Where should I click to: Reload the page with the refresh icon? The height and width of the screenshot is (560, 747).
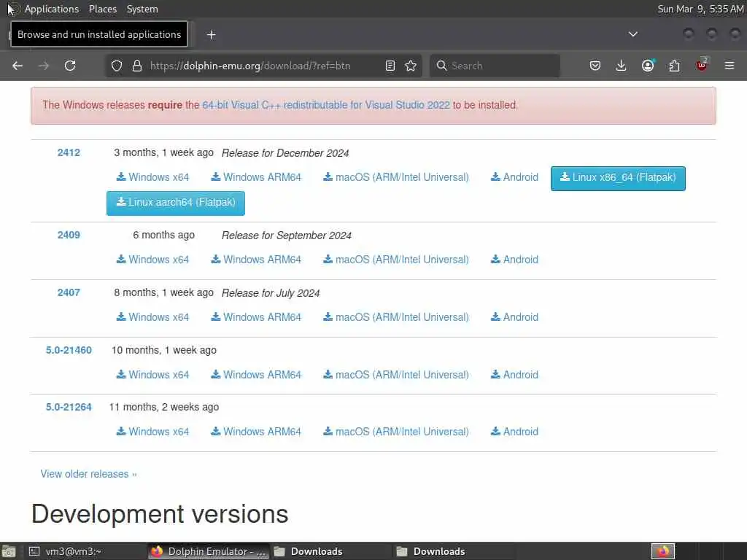point(70,66)
